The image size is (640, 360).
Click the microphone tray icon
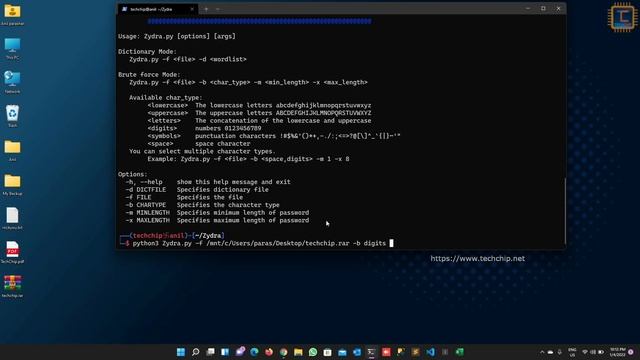[x=560, y=352]
